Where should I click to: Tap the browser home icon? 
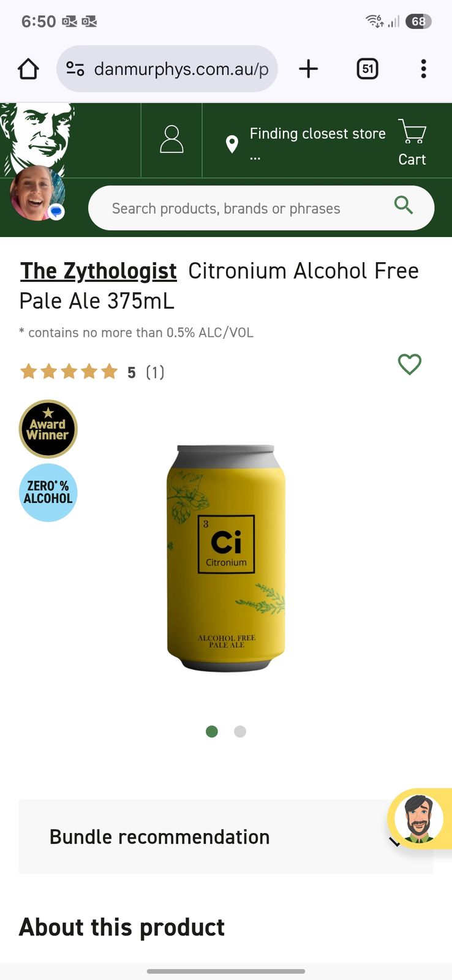(x=28, y=69)
